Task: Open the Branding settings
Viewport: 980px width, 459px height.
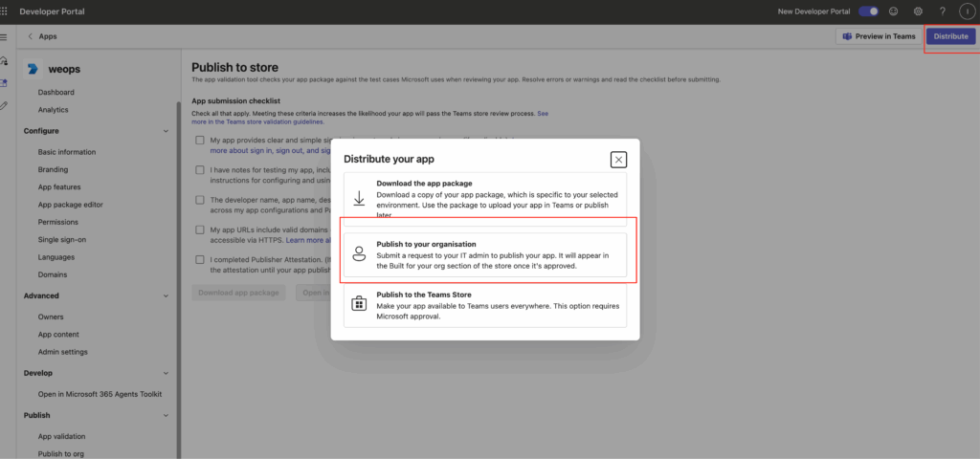Action: click(x=54, y=170)
